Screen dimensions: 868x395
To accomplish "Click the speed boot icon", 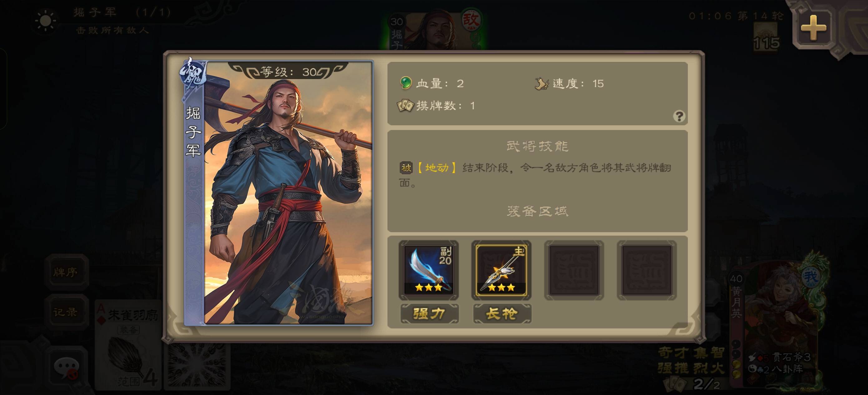I will [x=542, y=83].
